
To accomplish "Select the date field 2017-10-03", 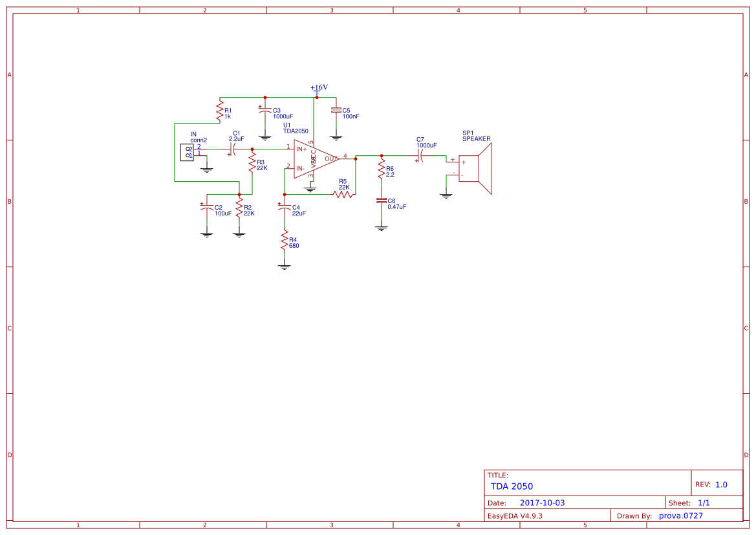I will [542, 503].
